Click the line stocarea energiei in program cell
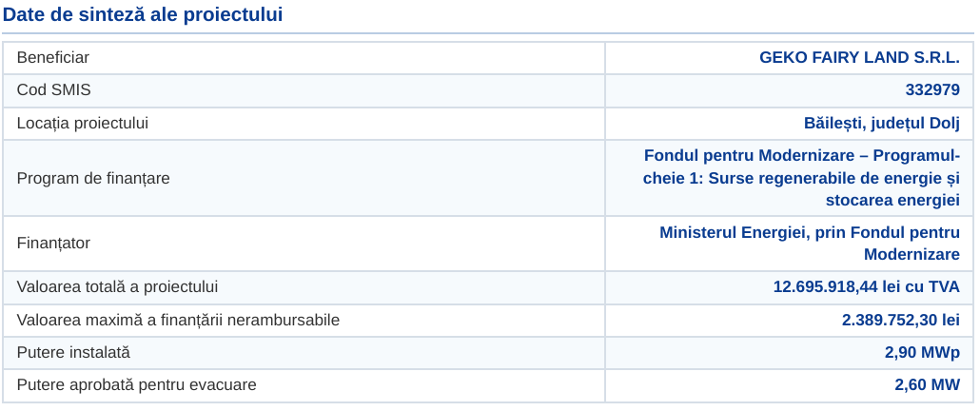980x411 pixels. 892,201
